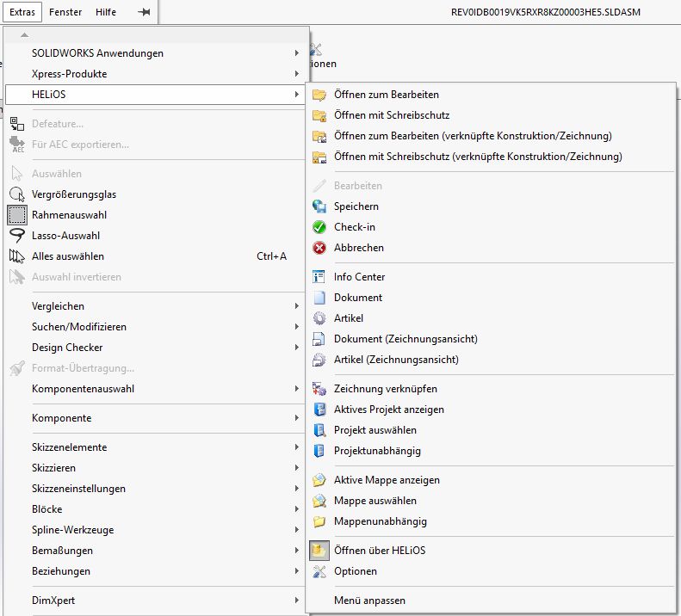681x616 pixels.
Task: Click the Vergrößerungsglas magnifier icon
Action: (x=17, y=194)
